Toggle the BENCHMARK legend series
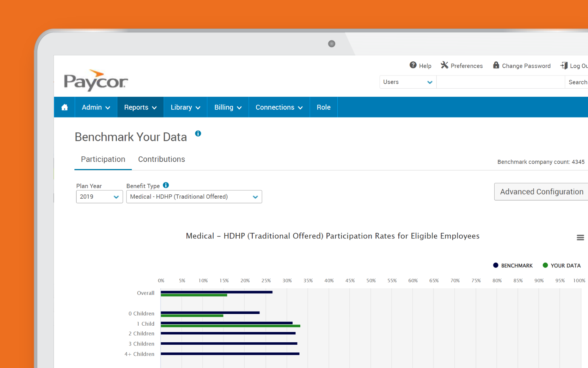This screenshot has width=588, height=368. (513, 265)
